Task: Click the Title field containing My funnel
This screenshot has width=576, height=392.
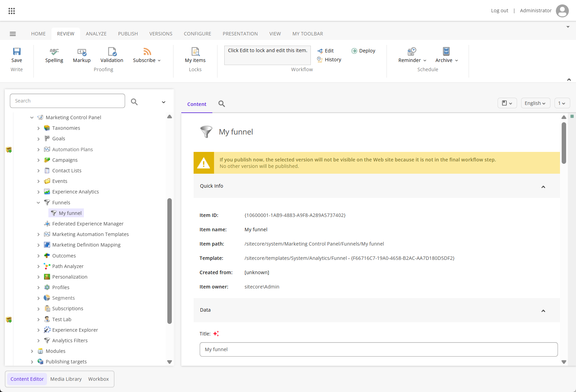Action: [x=379, y=349]
